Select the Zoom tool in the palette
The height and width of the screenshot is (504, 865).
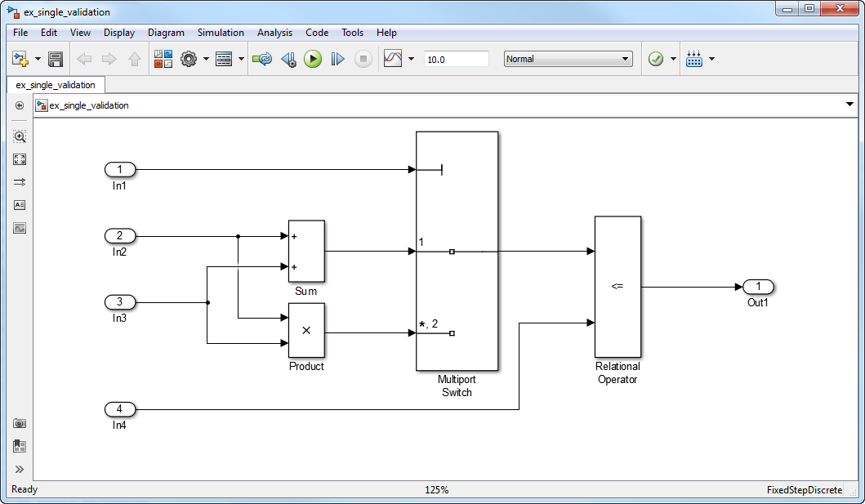pos(20,136)
